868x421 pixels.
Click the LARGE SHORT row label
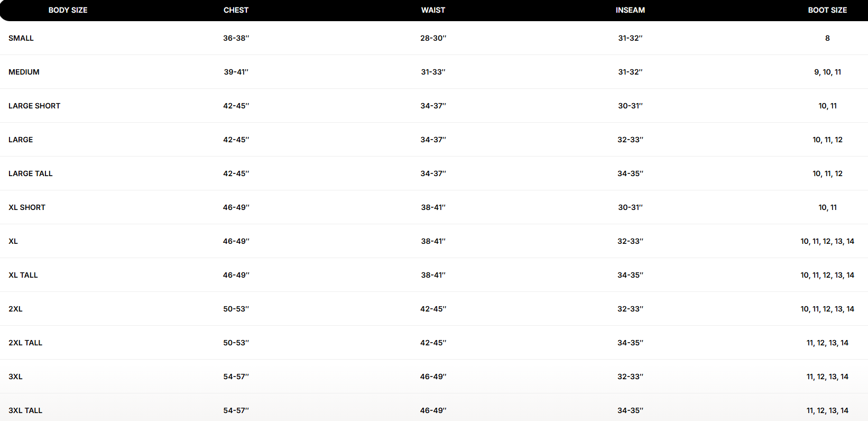tap(34, 106)
